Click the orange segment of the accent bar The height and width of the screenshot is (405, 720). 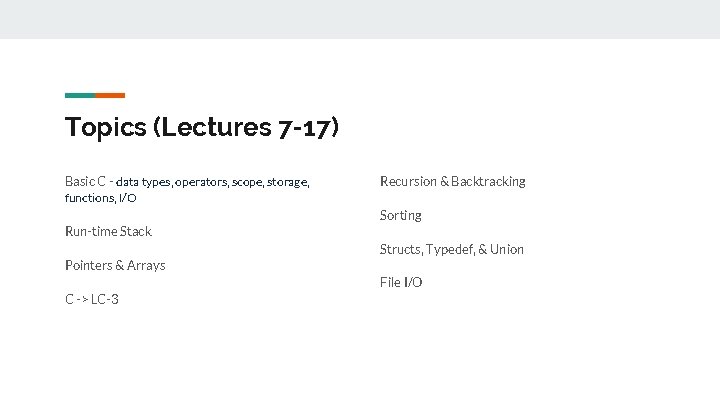click(x=110, y=95)
